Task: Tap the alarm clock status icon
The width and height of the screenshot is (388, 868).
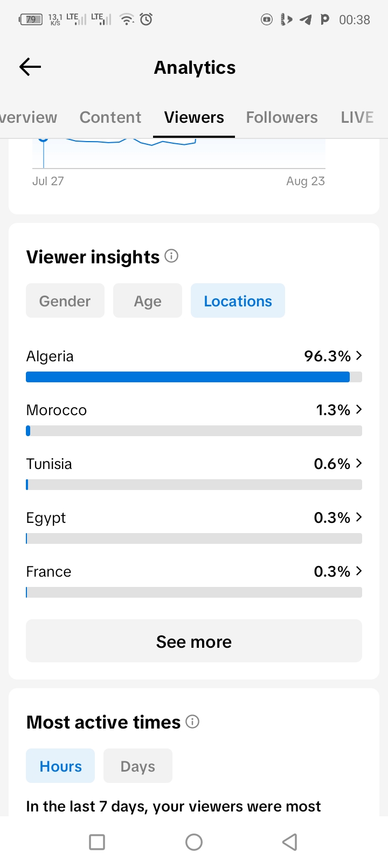Action: 146,19
